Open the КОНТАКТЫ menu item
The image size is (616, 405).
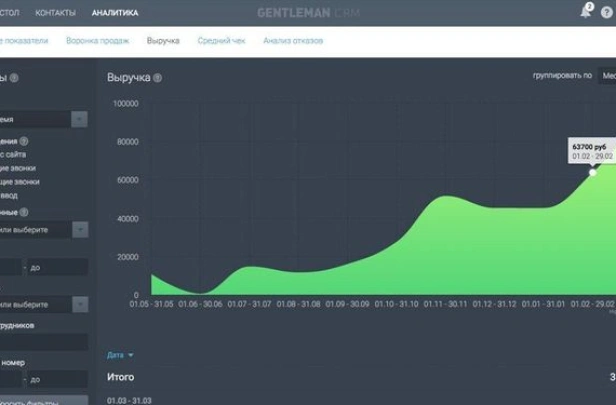(x=54, y=13)
